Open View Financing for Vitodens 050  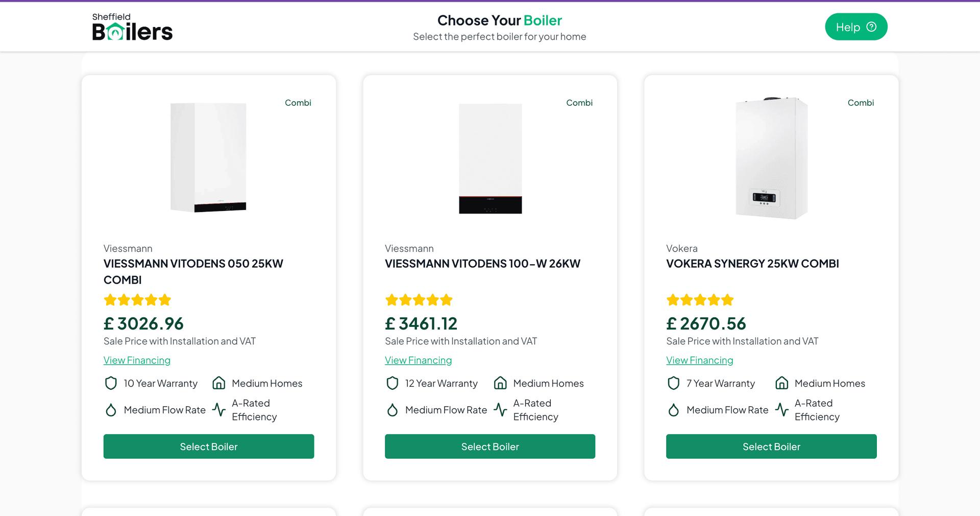tap(137, 360)
